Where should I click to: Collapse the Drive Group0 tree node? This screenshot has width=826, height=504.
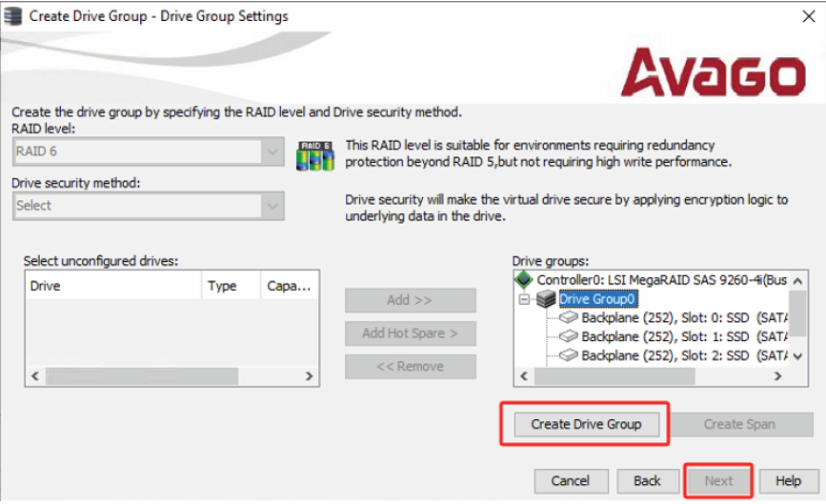pyautogui.click(x=524, y=299)
